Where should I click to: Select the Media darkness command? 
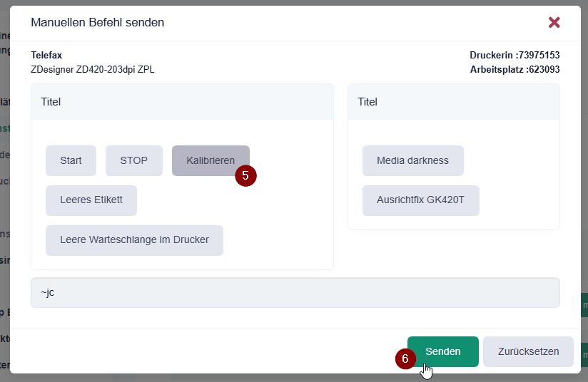(x=413, y=160)
